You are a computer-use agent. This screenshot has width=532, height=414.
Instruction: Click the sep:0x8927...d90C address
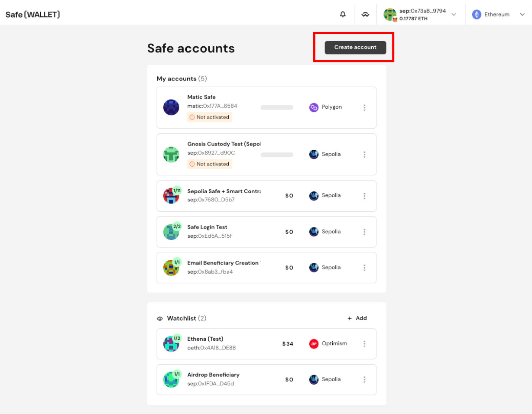tap(211, 153)
